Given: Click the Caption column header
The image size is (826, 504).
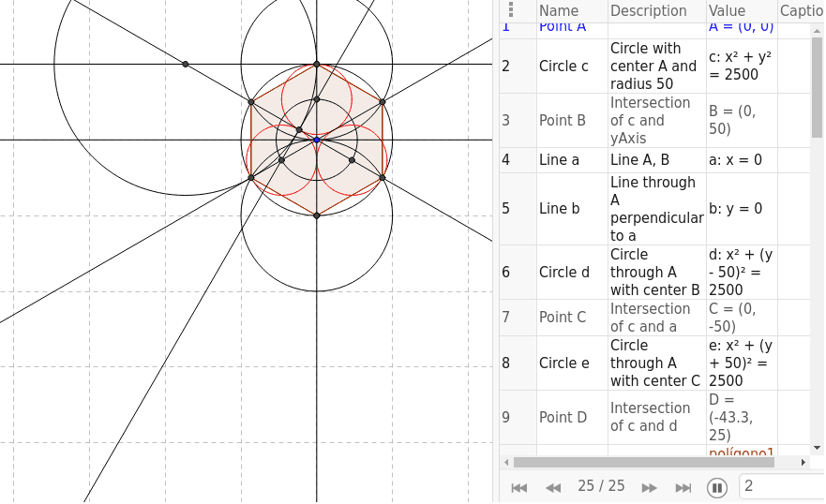Looking at the screenshot, I should pyautogui.click(x=802, y=10).
